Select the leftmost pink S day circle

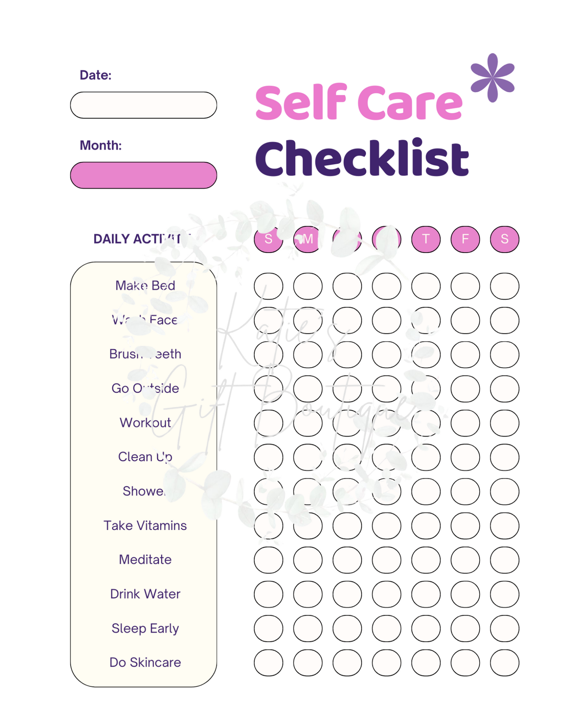tap(268, 239)
